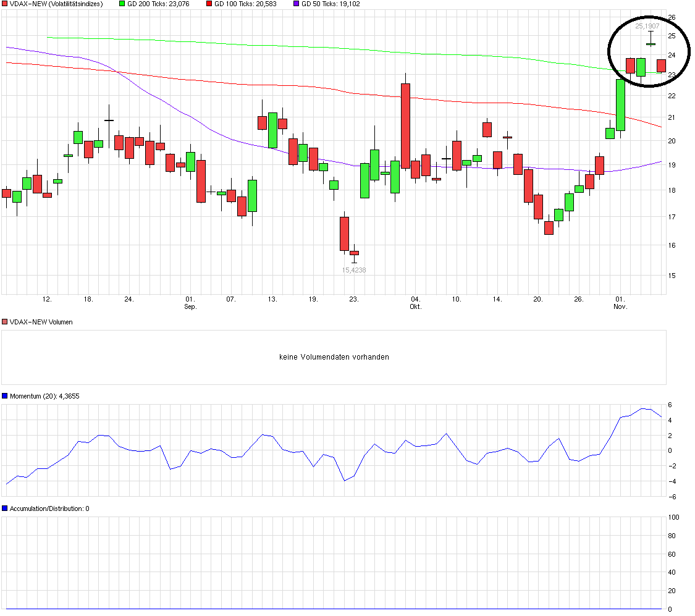Click the price axis label '22'
The image size is (695, 616).
click(672, 96)
